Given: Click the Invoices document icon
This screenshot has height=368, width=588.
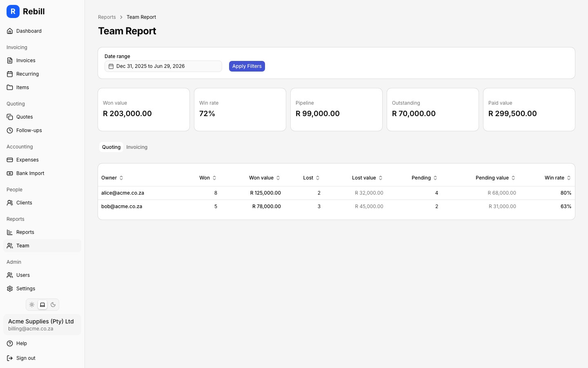Looking at the screenshot, I should coord(10,61).
